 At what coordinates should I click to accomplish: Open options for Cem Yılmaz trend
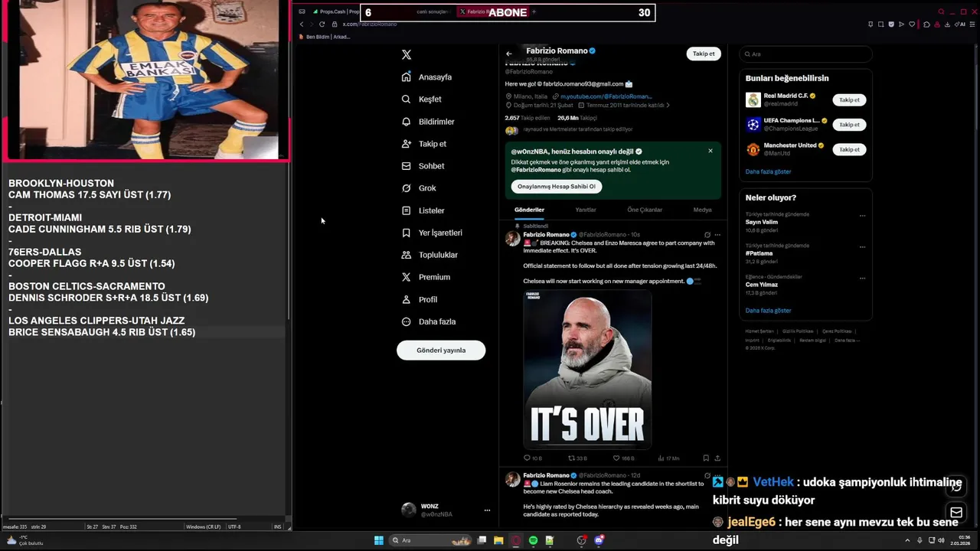coord(862,279)
